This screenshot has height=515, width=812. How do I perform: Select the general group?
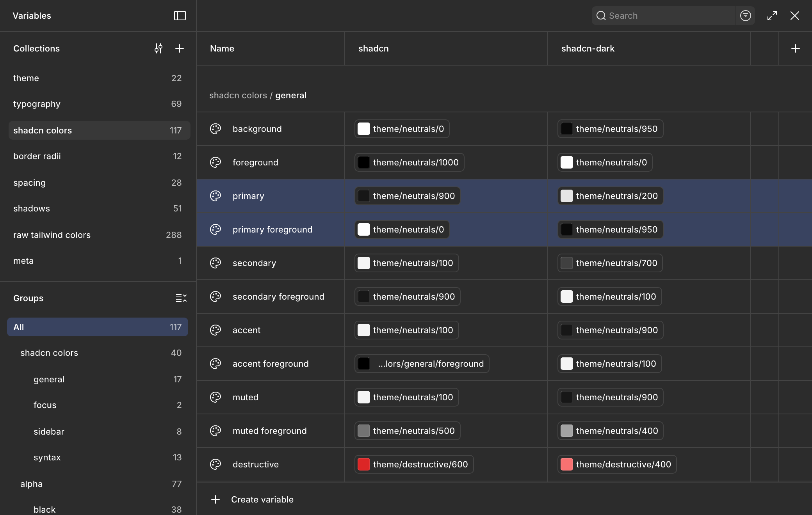[x=98, y=379]
